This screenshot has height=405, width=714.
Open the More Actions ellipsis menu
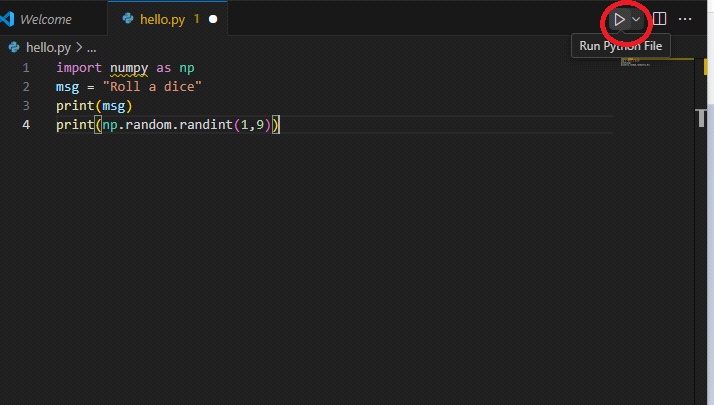pos(685,19)
